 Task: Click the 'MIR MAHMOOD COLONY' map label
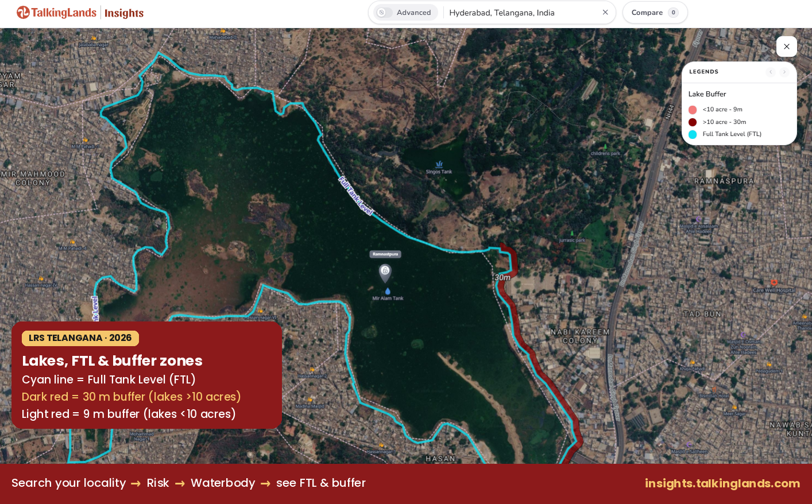[x=33, y=179]
